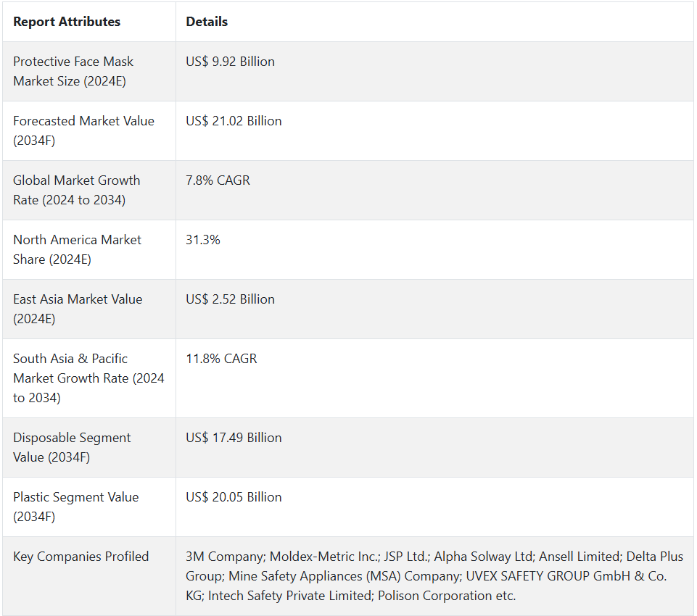Click the Report Attributes column header
Viewport: 697px width, 616px height.
point(67,22)
